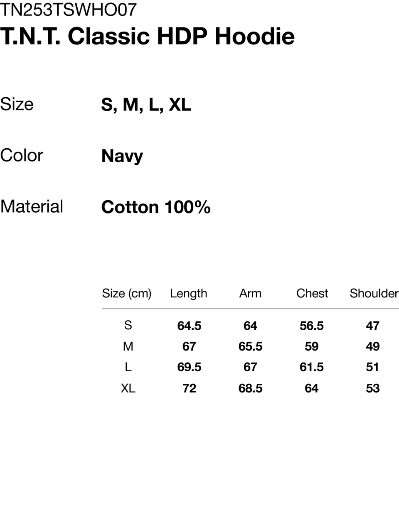This screenshot has height=532, width=399.
Task: Click the T.N.T. Classic HDP Hoodie title
Action: point(148,37)
